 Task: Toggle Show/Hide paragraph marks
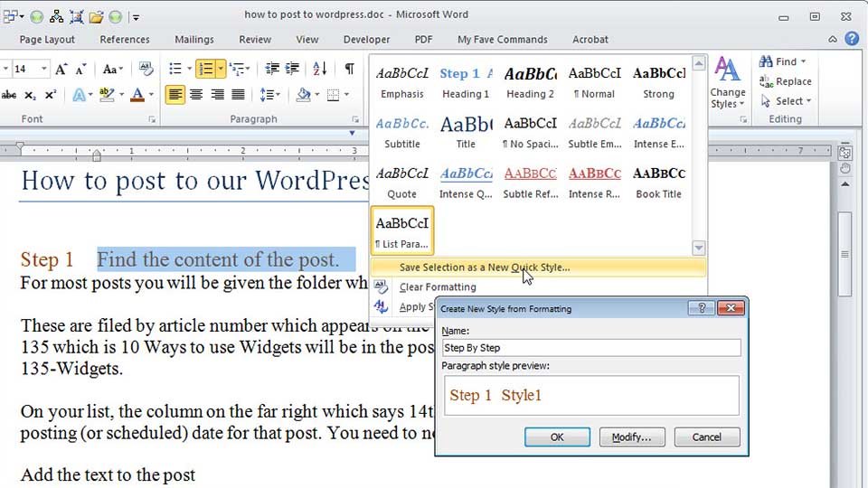pos(349,70)
